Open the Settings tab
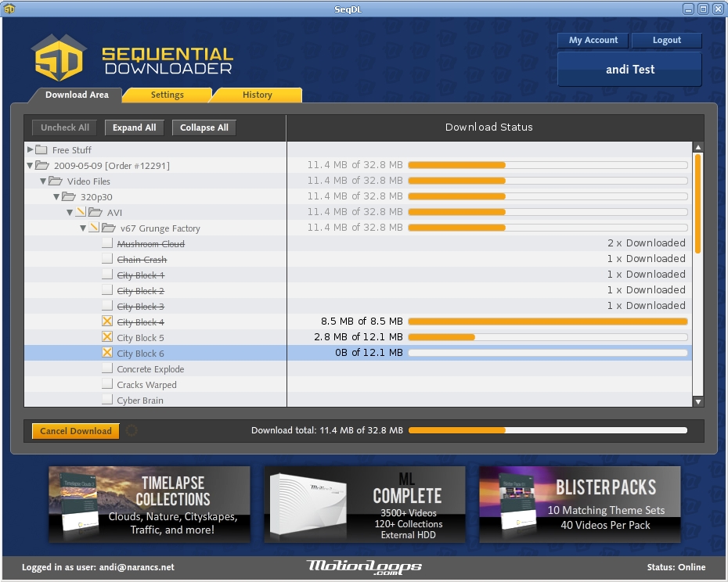728x582 pixels. [168, 95]
